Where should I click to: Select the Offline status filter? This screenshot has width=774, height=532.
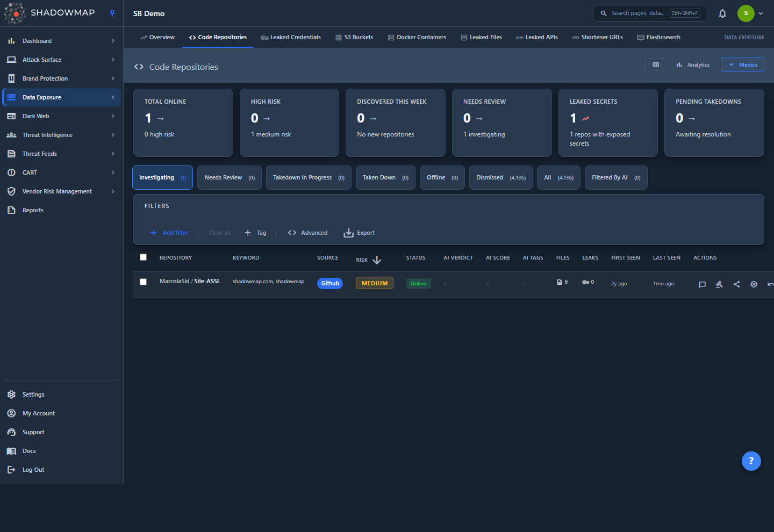pyautogui.click(x=442, y=178)
